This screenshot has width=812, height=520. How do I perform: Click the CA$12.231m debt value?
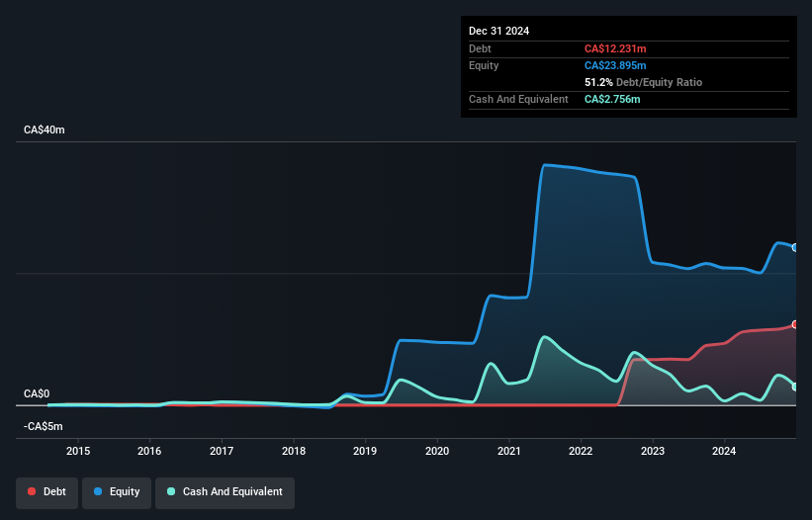[x=615, y=48]
